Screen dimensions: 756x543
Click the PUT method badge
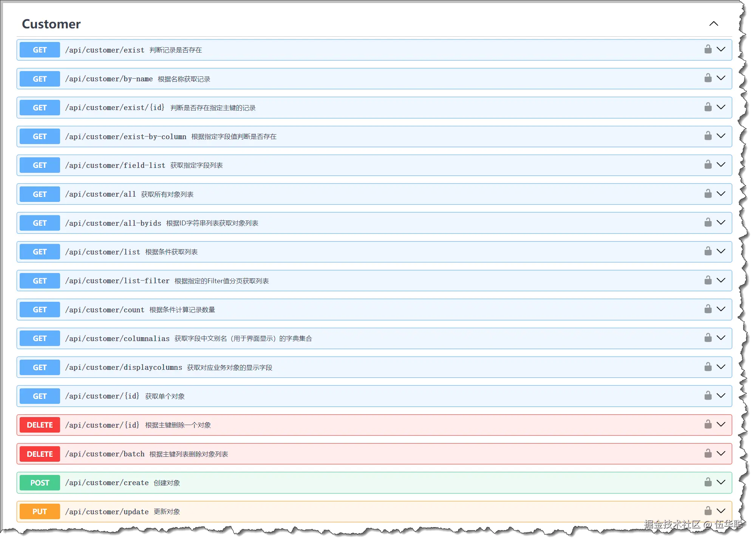tap(40, 512)
